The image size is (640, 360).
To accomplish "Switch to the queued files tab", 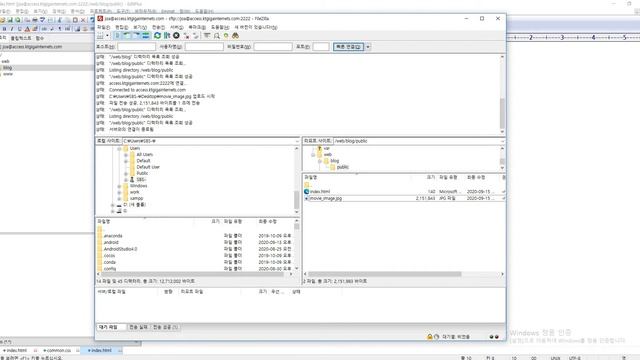I will pyautogui.click(x=111, y=327).
